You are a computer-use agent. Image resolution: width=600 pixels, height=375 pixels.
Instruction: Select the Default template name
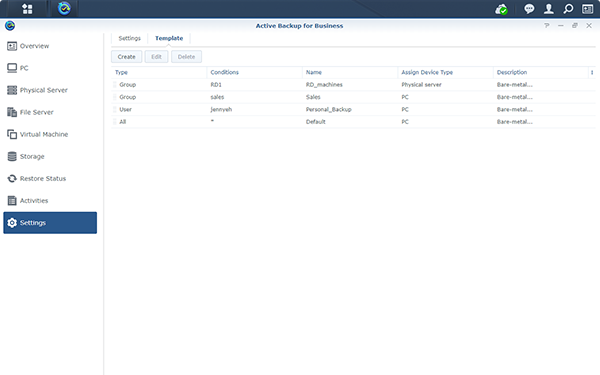(x=316, y=122)
